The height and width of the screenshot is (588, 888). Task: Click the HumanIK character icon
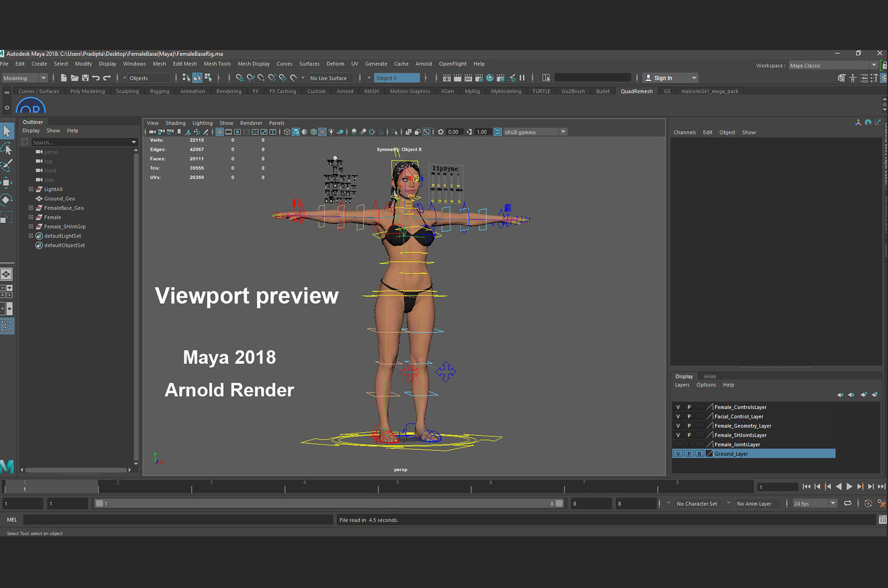point(852,78)
